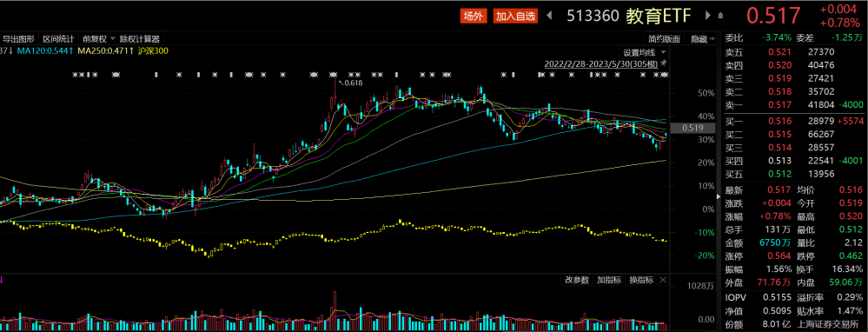Click the MA120:0.544 moving average label

click(x=44, y=51)
